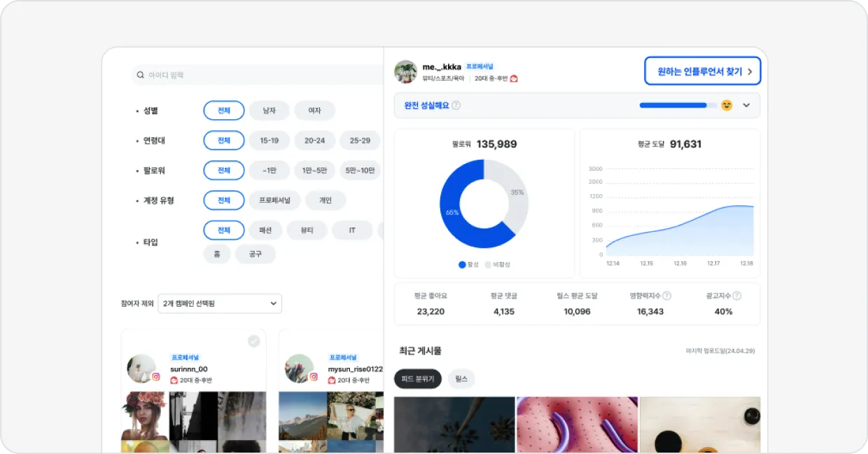Select 개인 account type filter
This screenshot has width=868, height=454.
(x=325, y=200)
